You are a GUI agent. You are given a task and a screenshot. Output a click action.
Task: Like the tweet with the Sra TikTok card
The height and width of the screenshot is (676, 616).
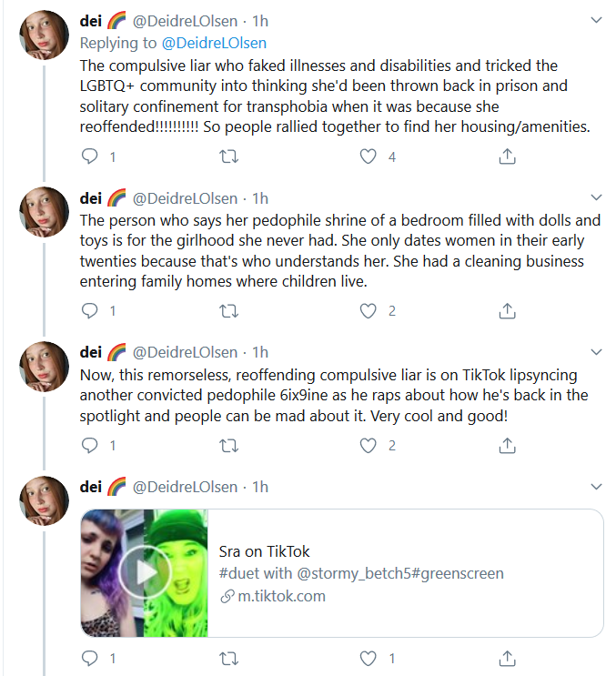(x=369, y=659)
